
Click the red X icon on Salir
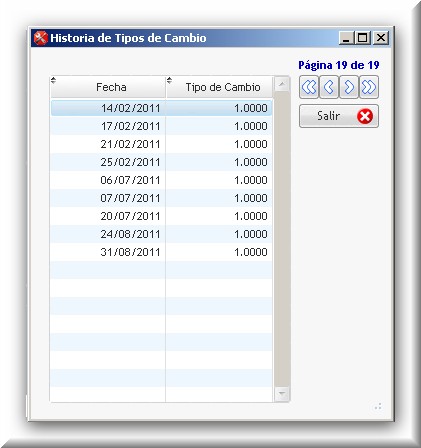point(365,116)
